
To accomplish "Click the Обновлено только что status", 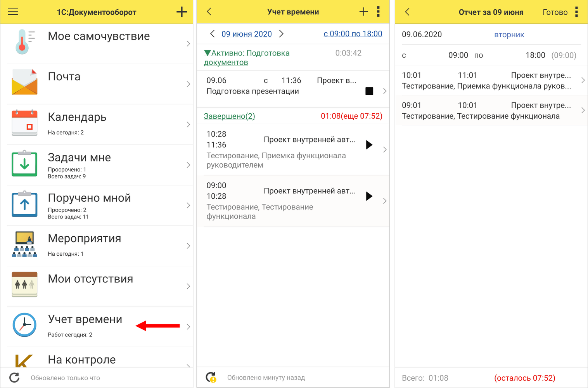I will tap(66, 378).
